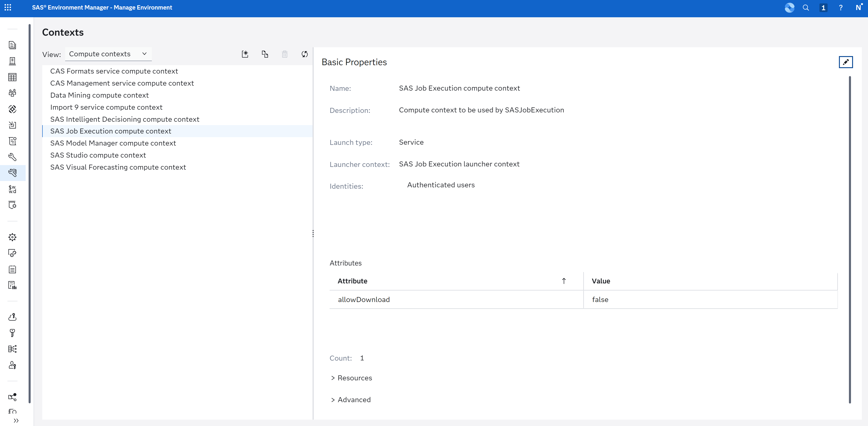Refresh the contexts list

(305, 54)
